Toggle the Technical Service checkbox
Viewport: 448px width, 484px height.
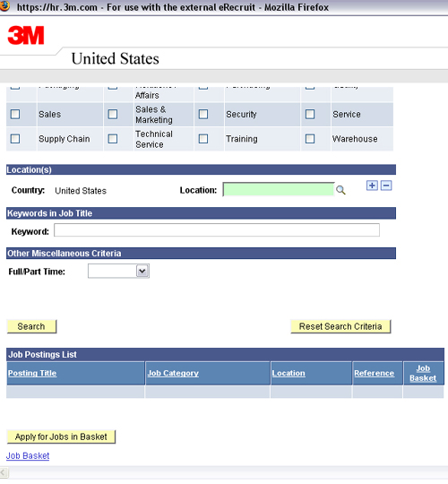[113, 139]
